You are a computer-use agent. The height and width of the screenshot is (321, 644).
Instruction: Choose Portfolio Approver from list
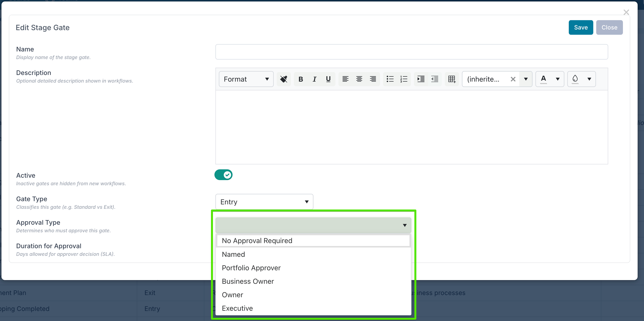pyautogui.click(x=251, y=268)
